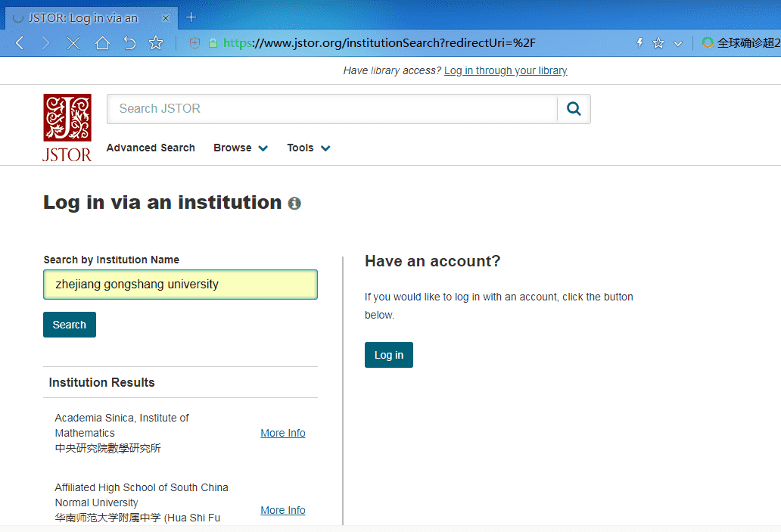The width and height of the screenshot is (781, 532).
Task: Click the JSTOR search magnifier icon
Action: (574, 109)
